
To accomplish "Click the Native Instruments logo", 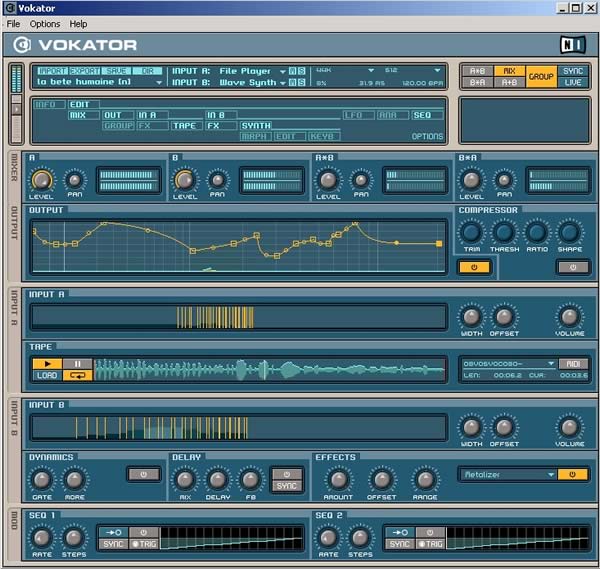I will 571,44.
